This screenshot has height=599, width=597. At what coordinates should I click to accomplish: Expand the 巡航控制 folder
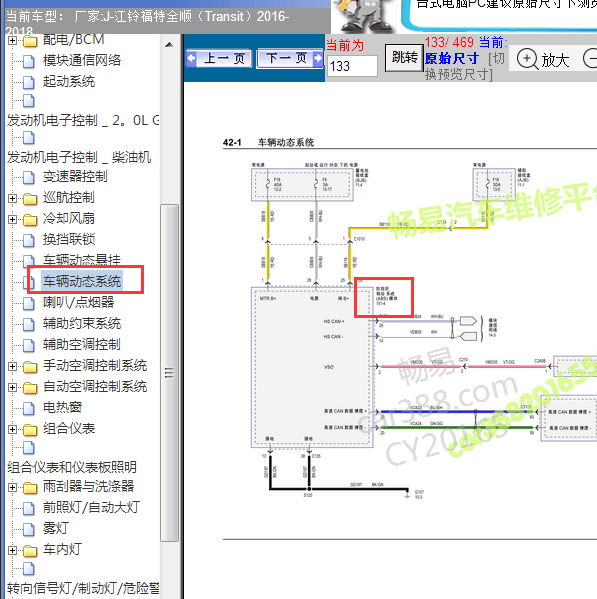coord(12,198)
